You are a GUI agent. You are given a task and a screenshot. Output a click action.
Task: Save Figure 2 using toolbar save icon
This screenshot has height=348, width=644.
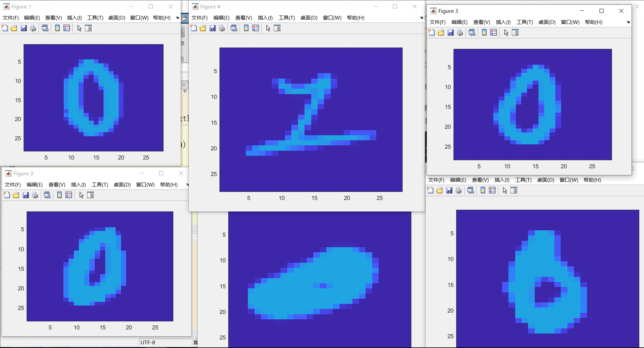pyautogui.click(x=26, y=195)
